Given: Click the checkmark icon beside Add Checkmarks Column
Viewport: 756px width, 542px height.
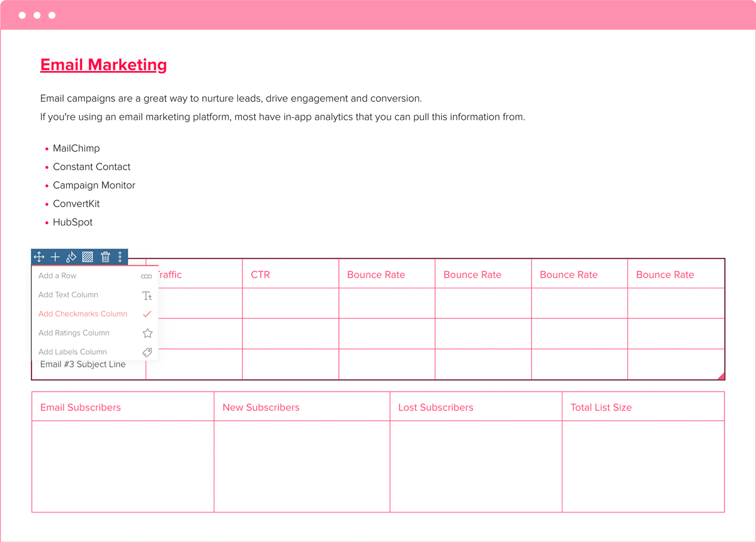Looking at the screenshot, I should pyautogui.click(x=147, y=313).
